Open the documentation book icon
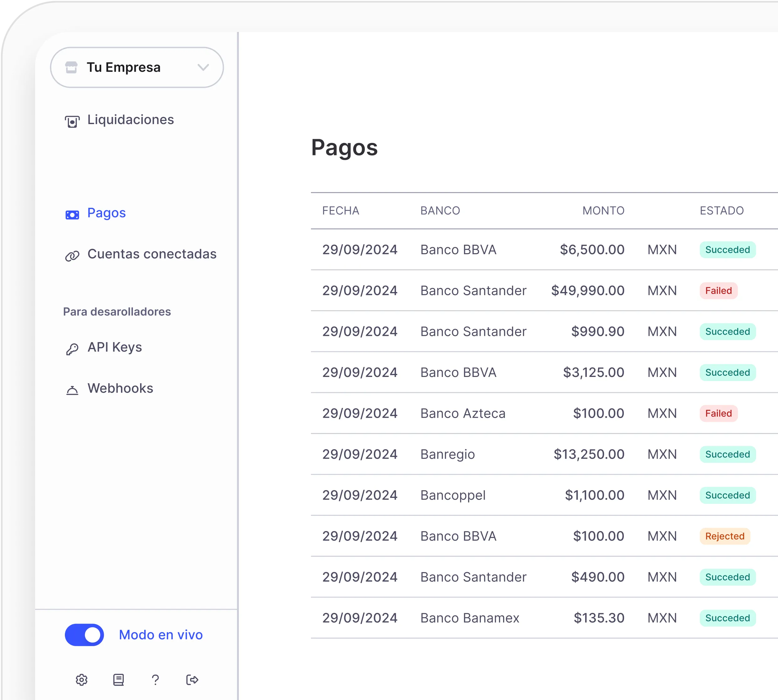The height and width of the screenshot is (700, 778). click(118, 680)
